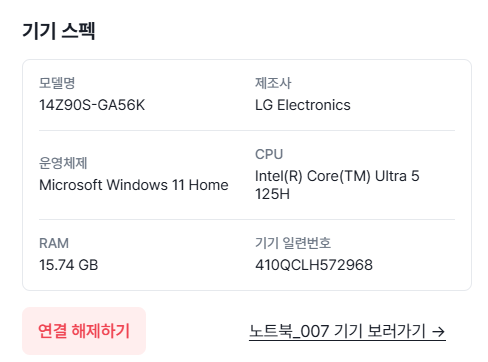
Task: Click the 모델명 field label
Action: (57, 83)
